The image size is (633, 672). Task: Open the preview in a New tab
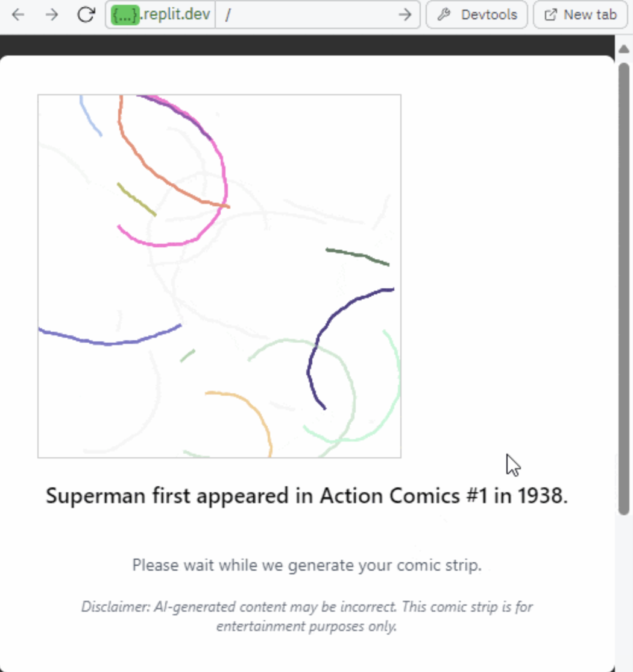click(x=581, y=15)
